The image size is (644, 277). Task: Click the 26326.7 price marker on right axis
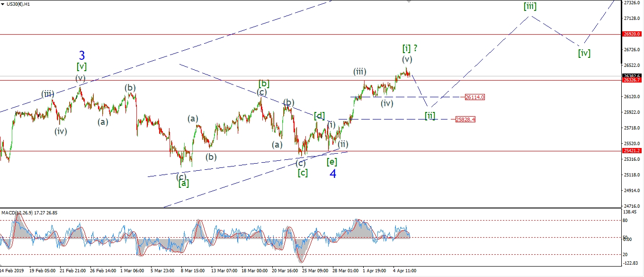pyautogui.click(x=632, y=81)
